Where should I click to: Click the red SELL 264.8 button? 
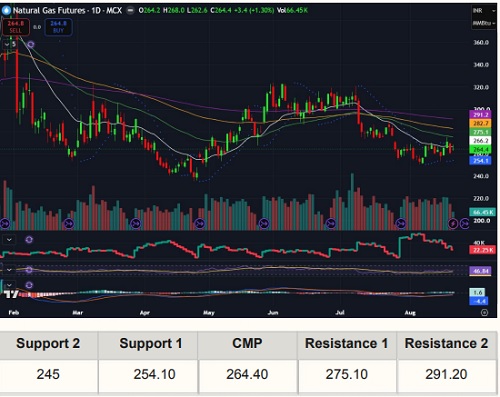[x=16, y=27]
